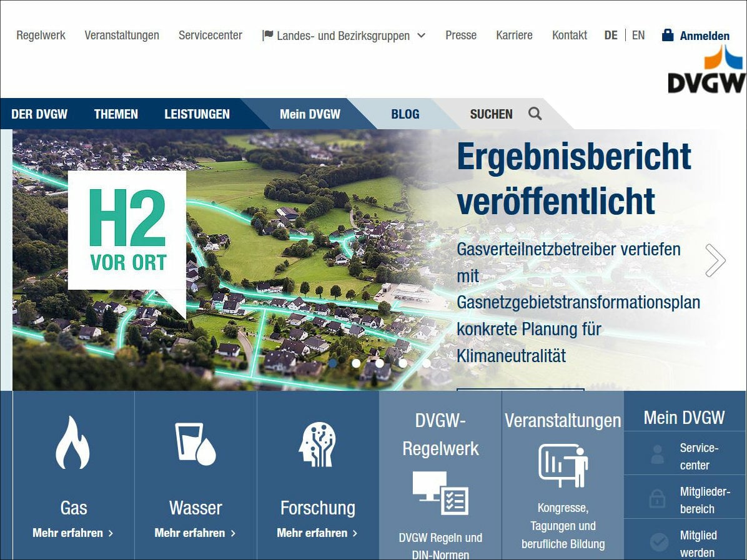Select the second carousel dot
This screenshot has width=747, height=560.
(356, 363)
